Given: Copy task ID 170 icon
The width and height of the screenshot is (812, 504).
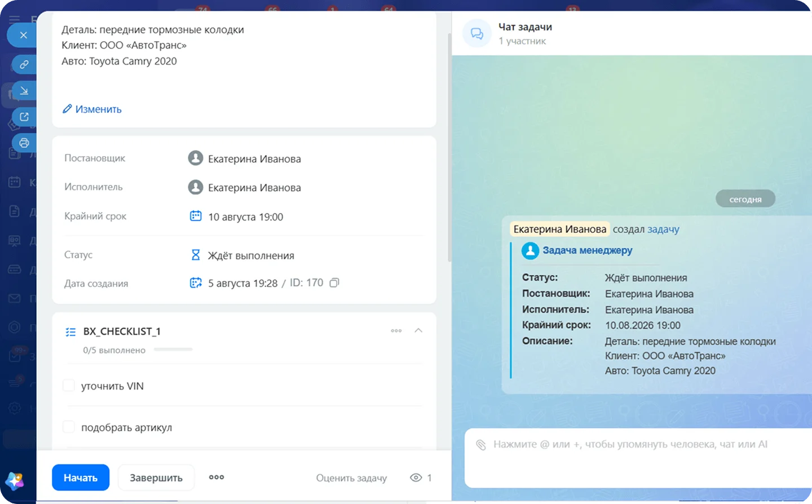Looking at the screenshot, I should (334, 282).
